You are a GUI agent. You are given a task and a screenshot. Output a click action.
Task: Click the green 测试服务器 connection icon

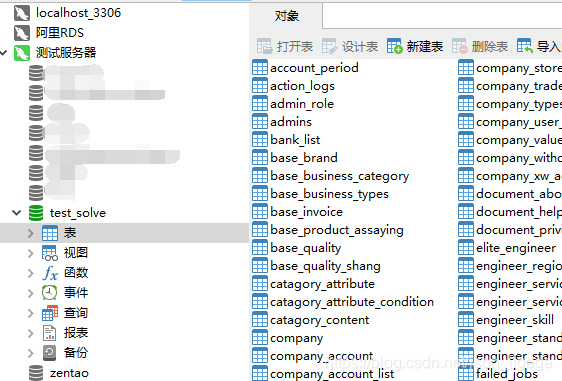point(22,53)
